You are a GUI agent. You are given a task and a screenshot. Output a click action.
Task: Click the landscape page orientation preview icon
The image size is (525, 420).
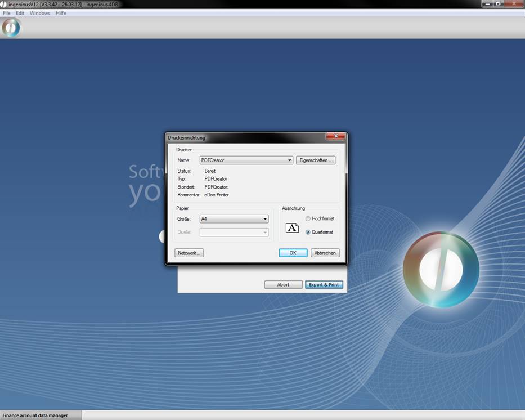point(292,227)
